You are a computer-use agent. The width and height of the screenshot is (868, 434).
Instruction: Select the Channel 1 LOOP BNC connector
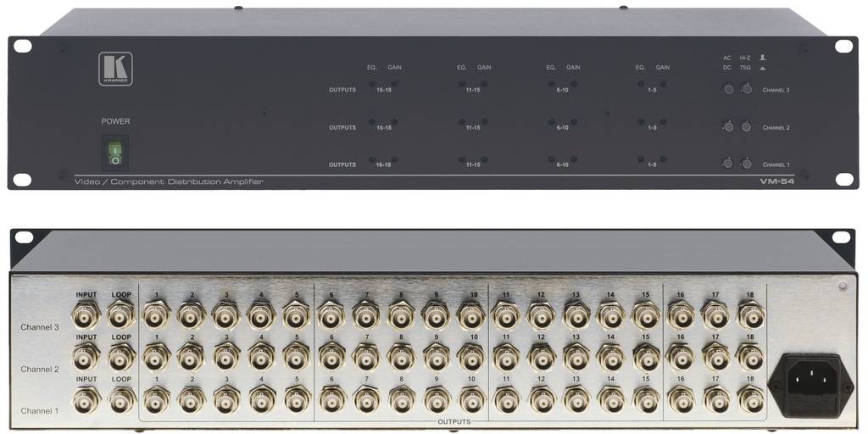point(122,398)
